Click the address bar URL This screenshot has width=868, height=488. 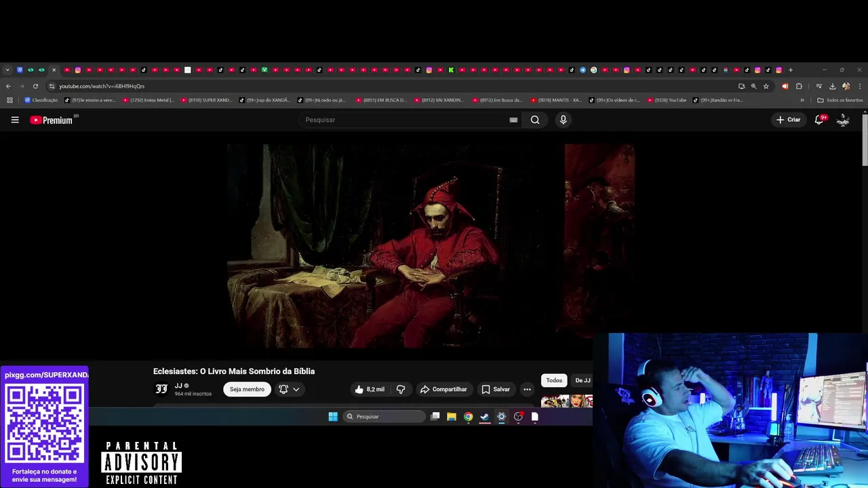(x=102, y=86)
